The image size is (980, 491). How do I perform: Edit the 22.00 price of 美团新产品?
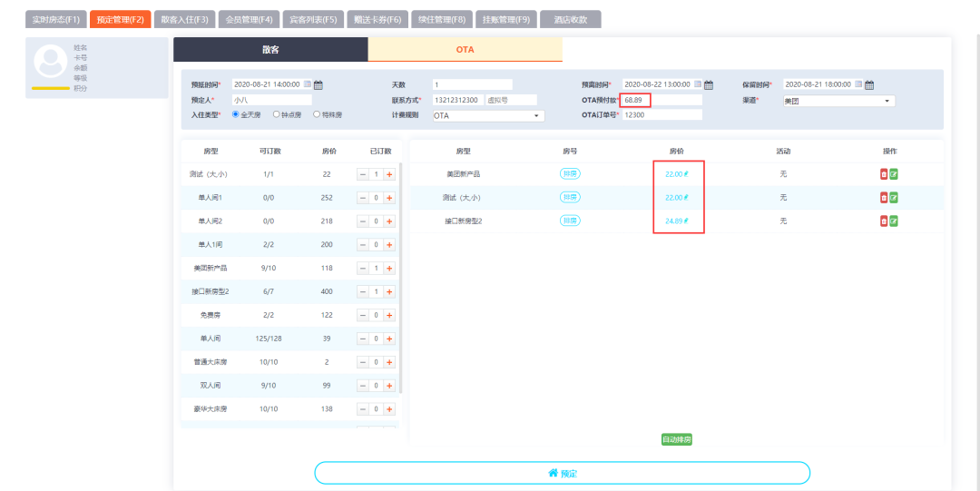tap(677, 174)
